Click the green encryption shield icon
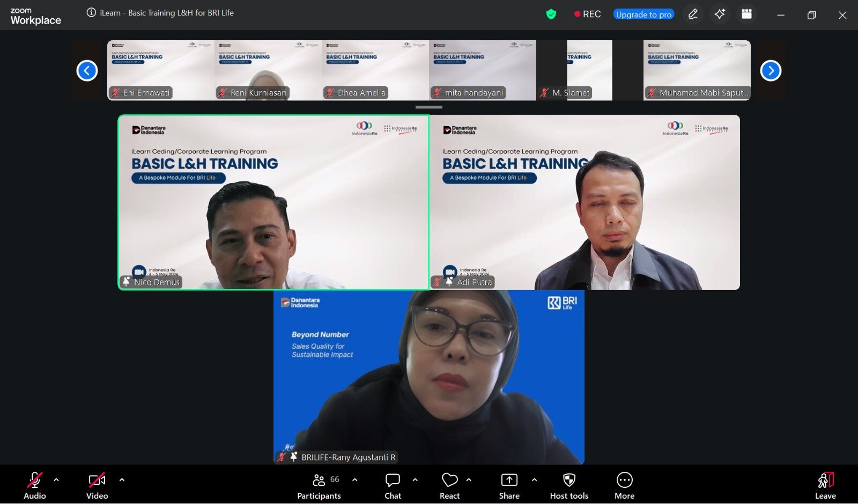The height and width of the screenshot is (504, 858). click(551, 14)
